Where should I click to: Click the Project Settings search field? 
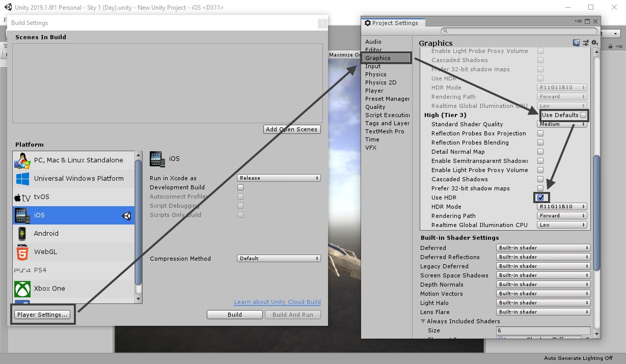click(519, 31)
